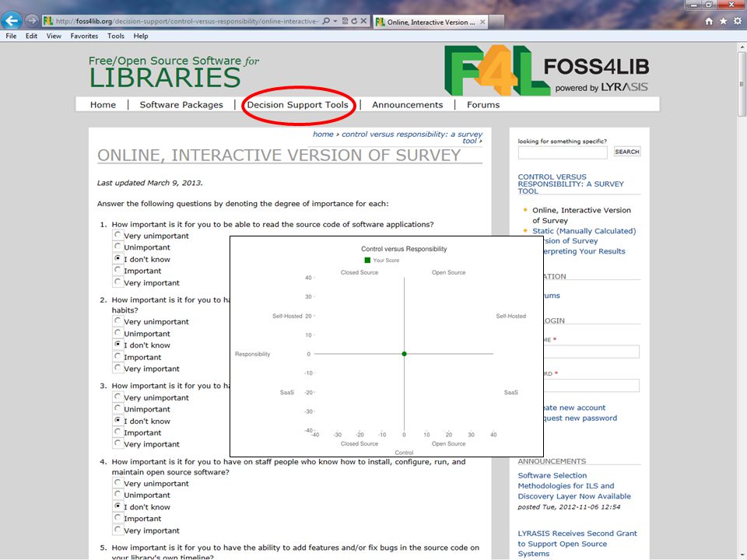Toggle the compatibility view icon

point(345,21)
